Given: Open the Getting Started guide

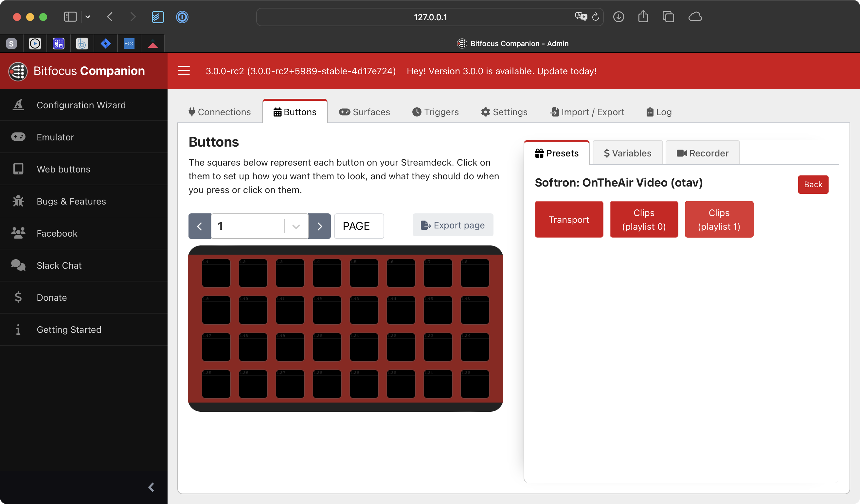Looking at the screenshot, I should click(84, 330).
